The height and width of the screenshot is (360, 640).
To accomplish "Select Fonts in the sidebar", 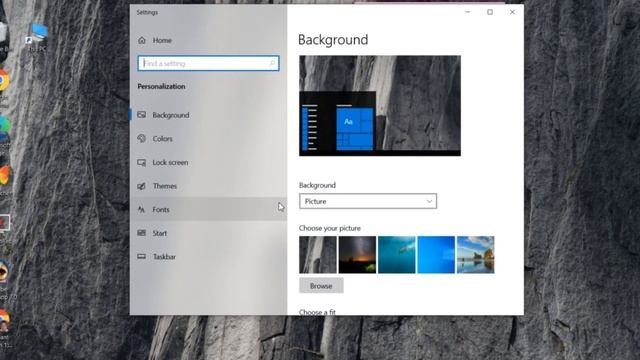I will tap(208, 209).
